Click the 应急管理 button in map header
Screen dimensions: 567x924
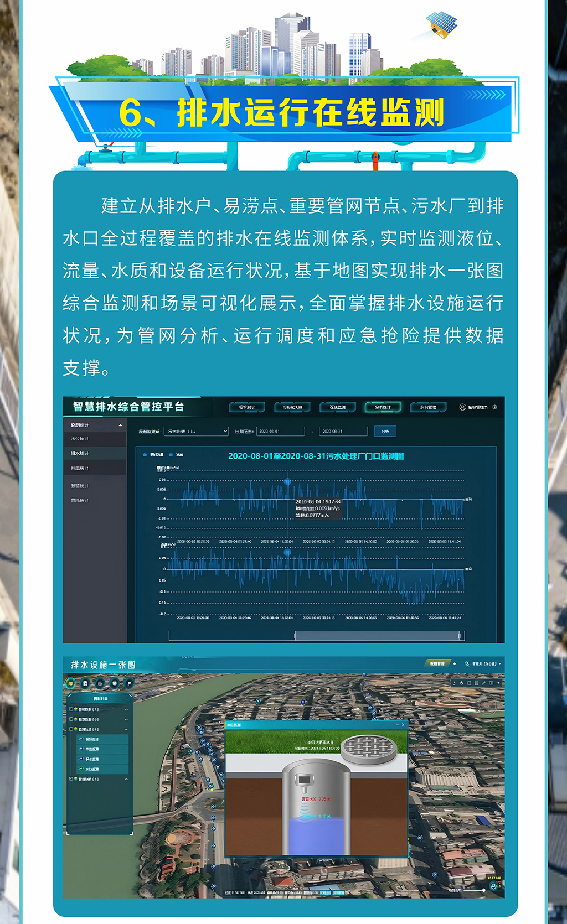point(437,663)
